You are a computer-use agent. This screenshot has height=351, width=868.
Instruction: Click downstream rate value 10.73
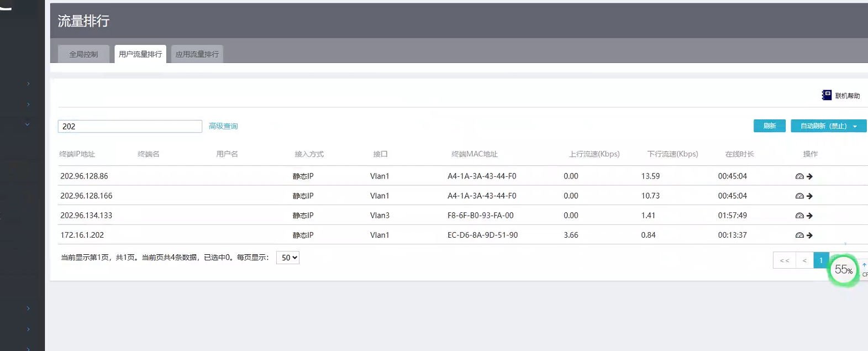pos(650,196)
